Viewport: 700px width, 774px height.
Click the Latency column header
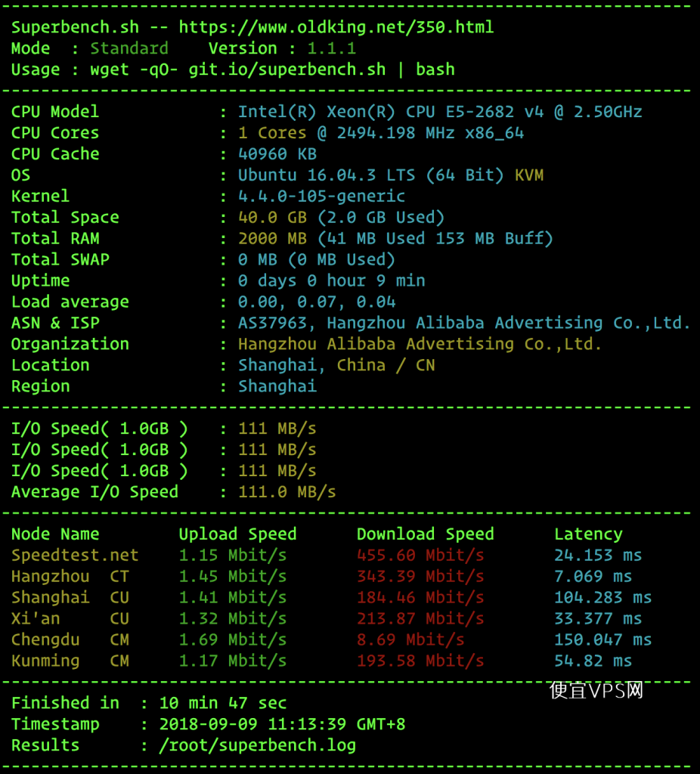click(x=588, y=534)
